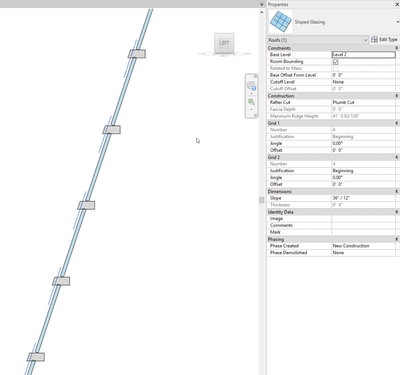400x375 pixels.
Task: Collapse the Grid 1 section
Action: click(397, 123)
